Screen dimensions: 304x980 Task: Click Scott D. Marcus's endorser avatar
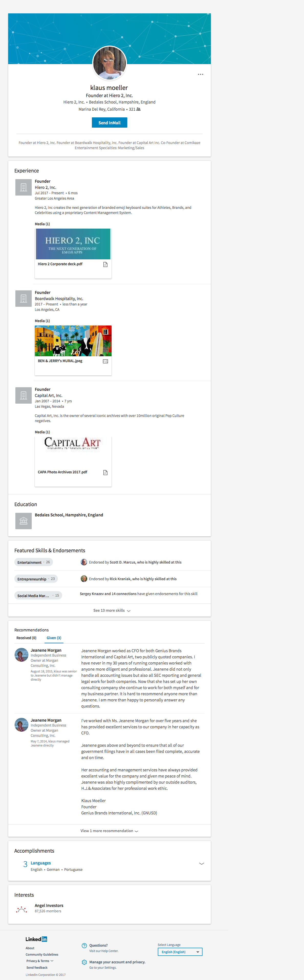click(84, 562)
